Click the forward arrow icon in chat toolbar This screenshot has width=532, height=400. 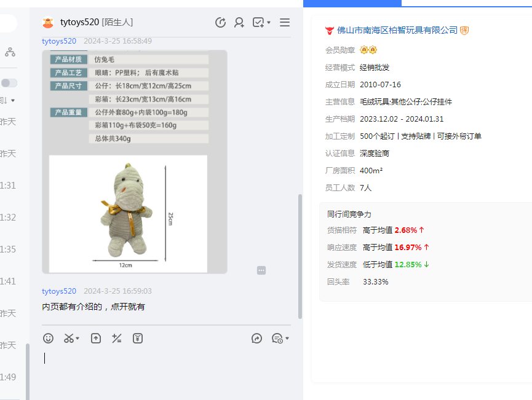tap(257, 338)
